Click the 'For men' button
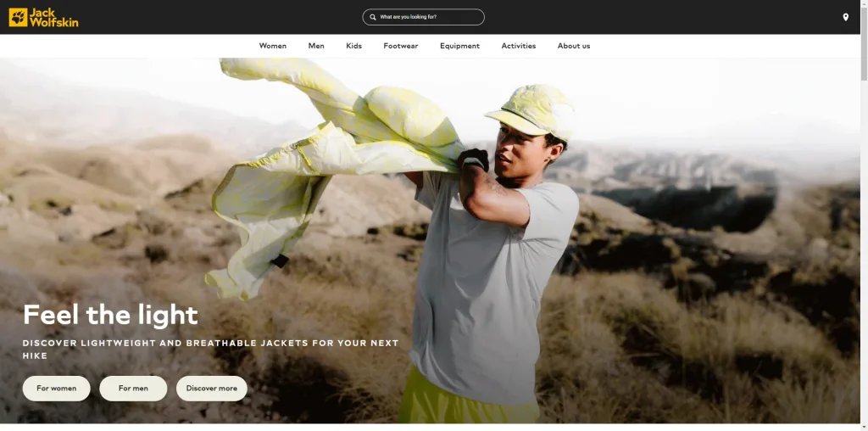868x431 pixels. pos(133,389)
